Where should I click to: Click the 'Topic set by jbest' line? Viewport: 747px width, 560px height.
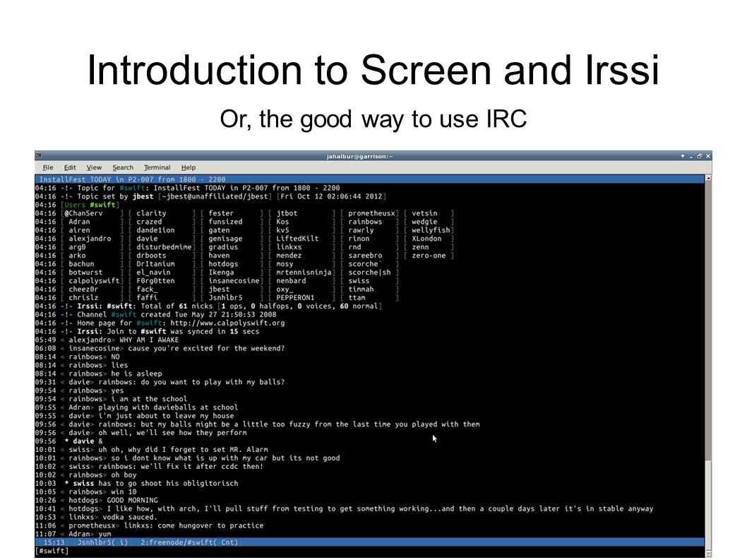(x=210, y=196)
